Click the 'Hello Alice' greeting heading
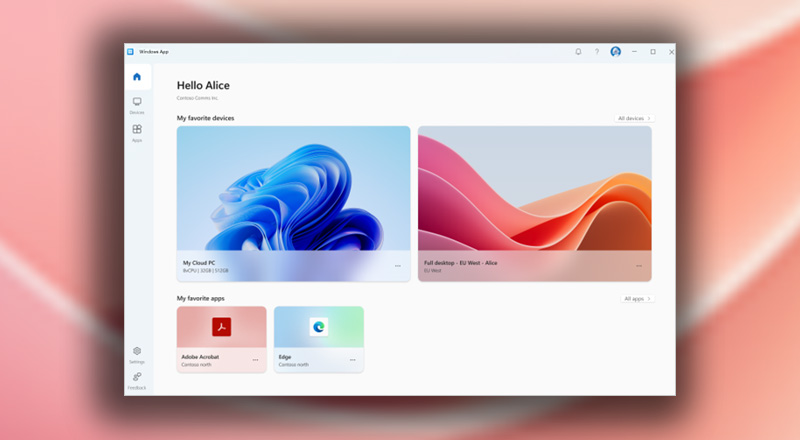Viewport: 800px width, 440px height. (203, 85)
